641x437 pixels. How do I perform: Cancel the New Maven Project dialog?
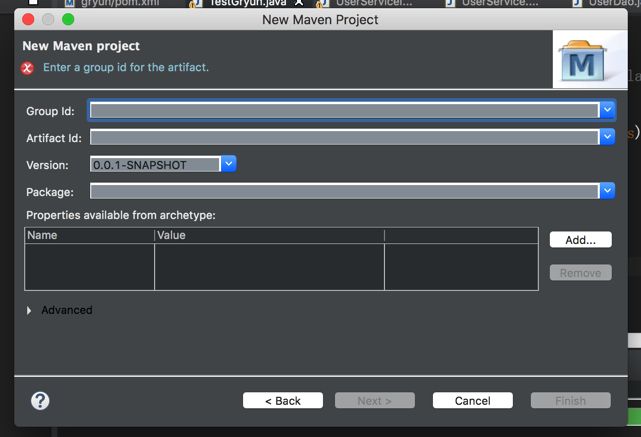click(x=473, y=401)
